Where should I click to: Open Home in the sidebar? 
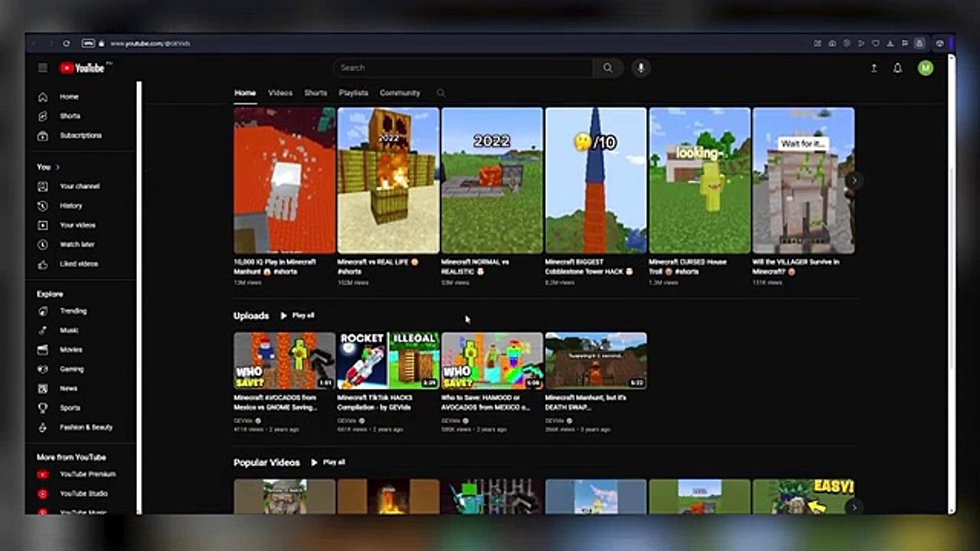pos(69,97)
